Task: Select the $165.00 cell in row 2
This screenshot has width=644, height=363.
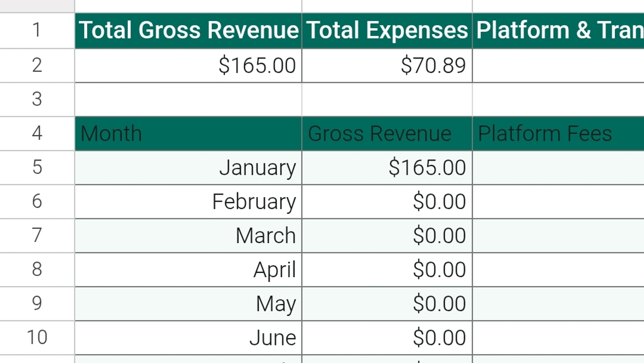Action: 188,66
